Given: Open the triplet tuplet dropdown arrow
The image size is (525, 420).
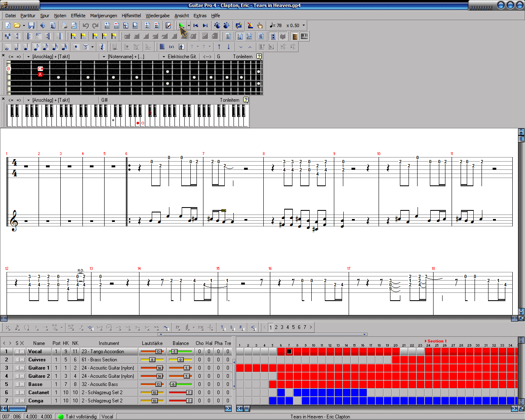Looking at the screenshot, I should 92,47.
